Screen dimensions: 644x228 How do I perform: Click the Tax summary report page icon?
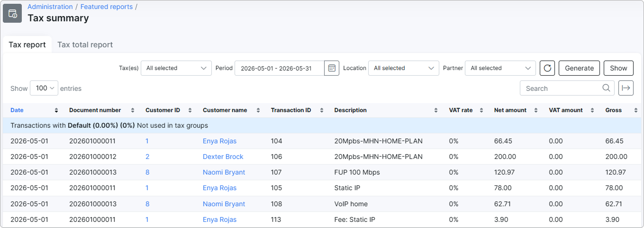tap(13, 13)
